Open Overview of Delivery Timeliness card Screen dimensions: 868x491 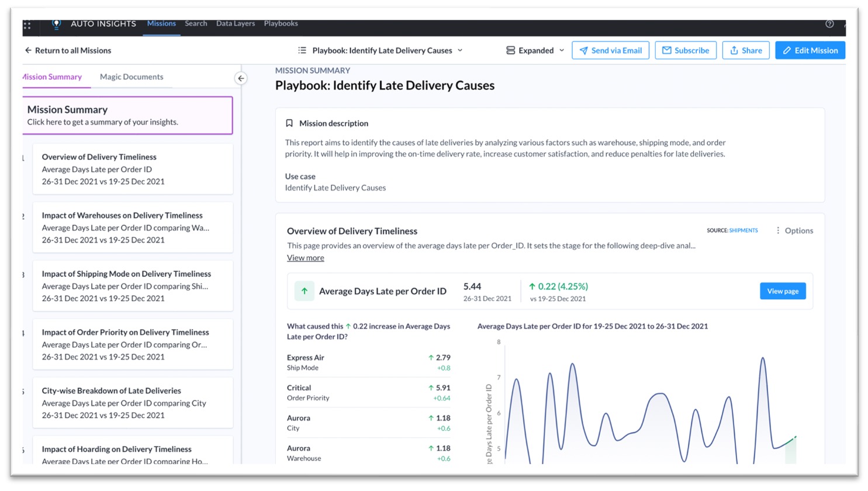pos(133,169)
